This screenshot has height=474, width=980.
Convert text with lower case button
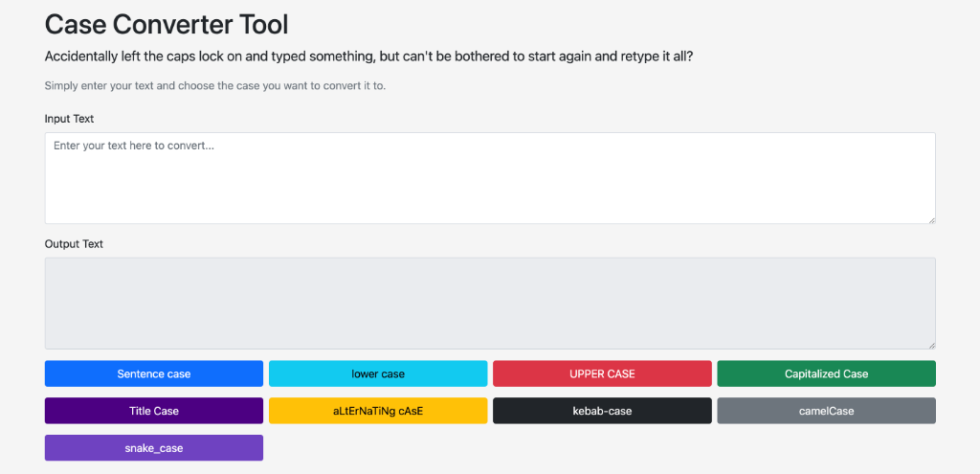click(x=378, y=373)
